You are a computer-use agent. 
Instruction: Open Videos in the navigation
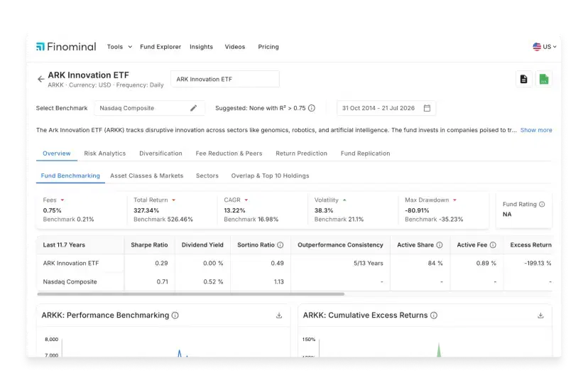(x=235, y=47)
